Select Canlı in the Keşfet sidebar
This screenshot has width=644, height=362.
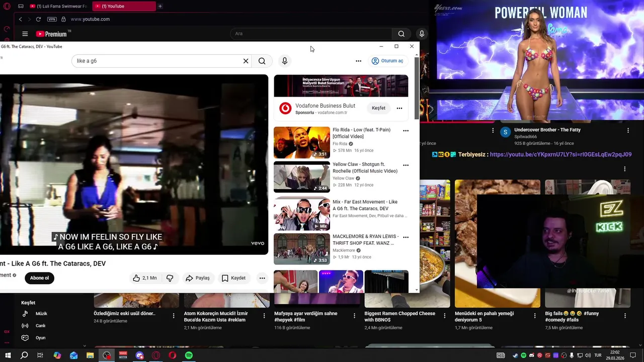tap(40, 326)
